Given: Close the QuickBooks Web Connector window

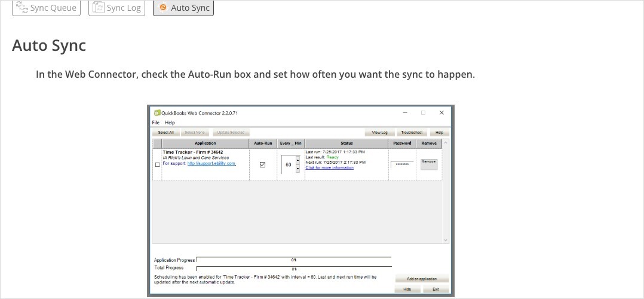Looking at the screenshot, I should pos(441,112).
